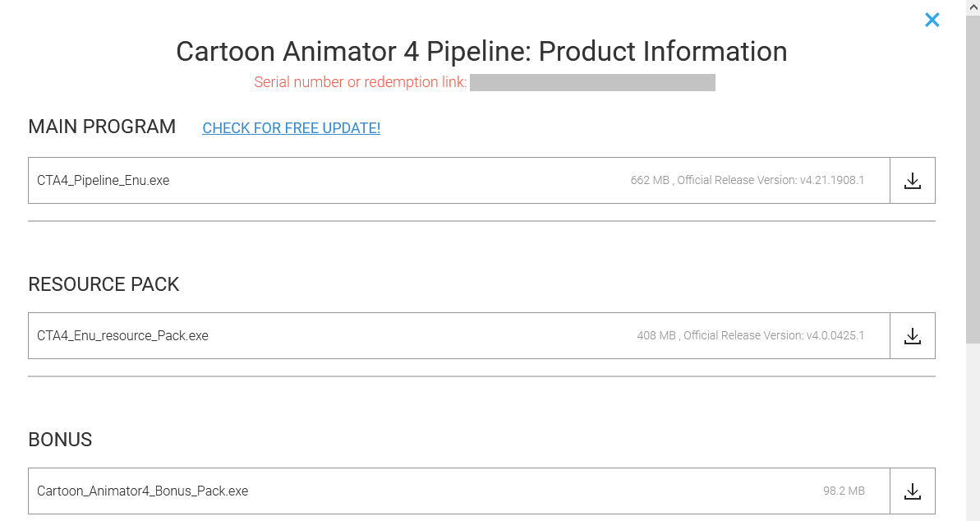
Task: Click the 662 MB version v4.21.1908.1 text
Action: [x=747, y=181]
